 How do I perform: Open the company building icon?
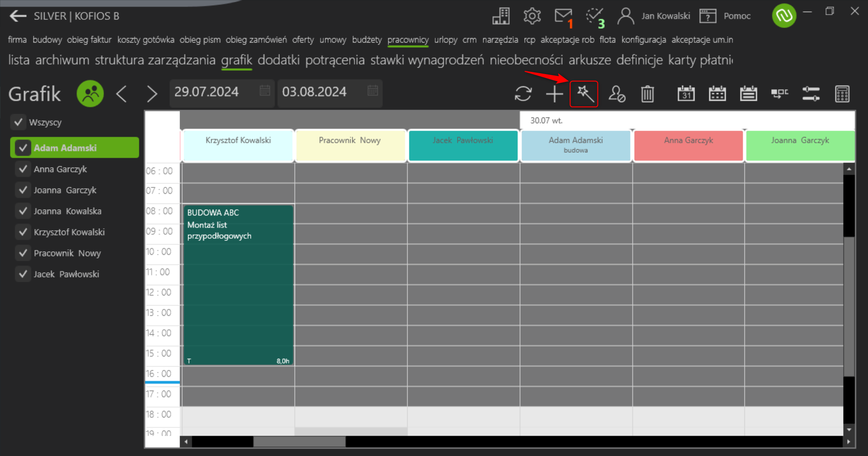click(x=501, y=16)
